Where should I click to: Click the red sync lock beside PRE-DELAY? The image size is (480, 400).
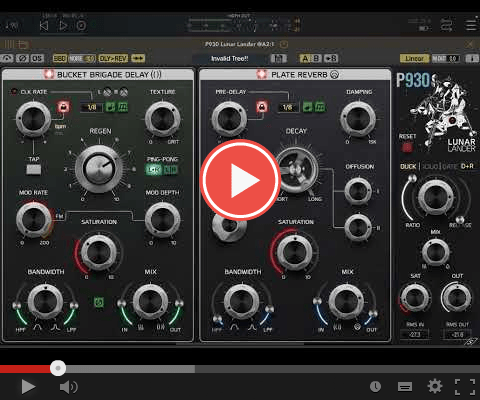tap(262, 107)
